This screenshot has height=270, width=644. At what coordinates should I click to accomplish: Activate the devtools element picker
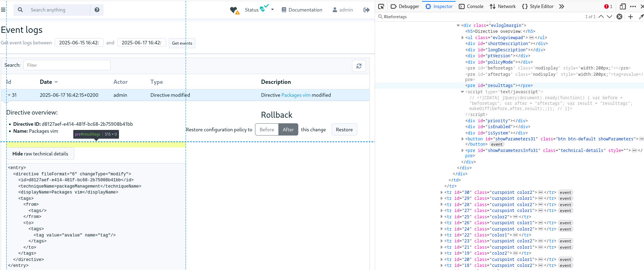tap(381, 6)
